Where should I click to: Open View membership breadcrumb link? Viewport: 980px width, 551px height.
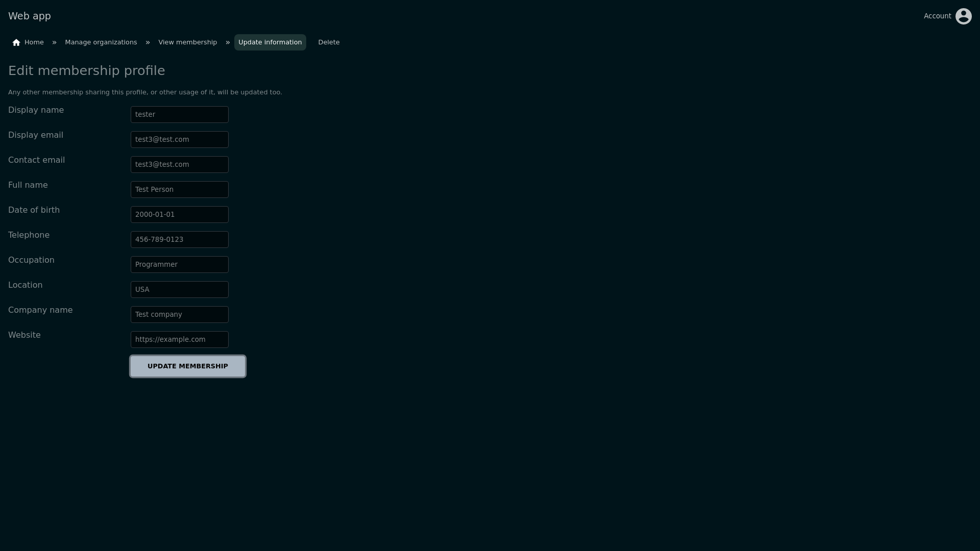[187, 42]
